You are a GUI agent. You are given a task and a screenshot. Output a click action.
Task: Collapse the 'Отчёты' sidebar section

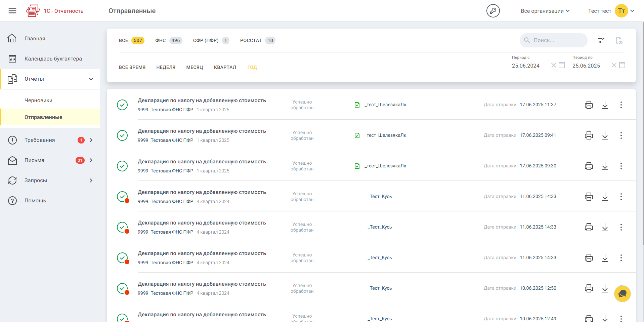click(91, 79)
